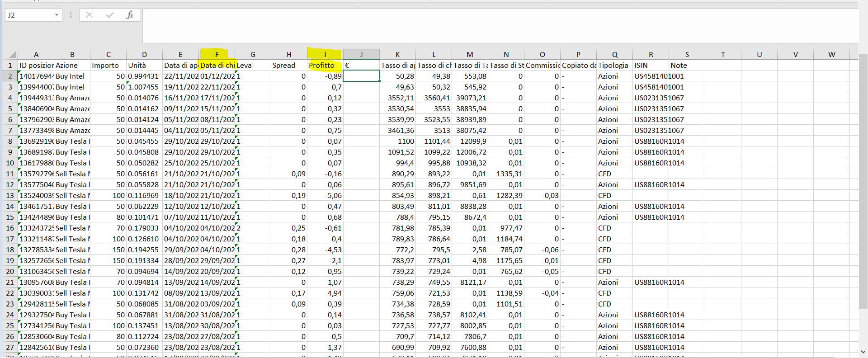Select row 13 header
The width and height of the screenshot is (868, 358).
pos(10,195)
